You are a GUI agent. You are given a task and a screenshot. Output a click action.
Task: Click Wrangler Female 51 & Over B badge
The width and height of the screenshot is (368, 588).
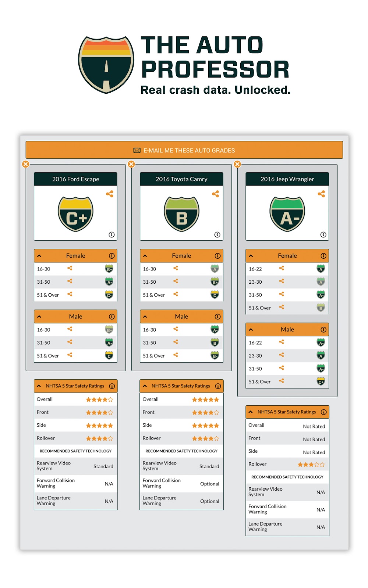pos(321,308)
